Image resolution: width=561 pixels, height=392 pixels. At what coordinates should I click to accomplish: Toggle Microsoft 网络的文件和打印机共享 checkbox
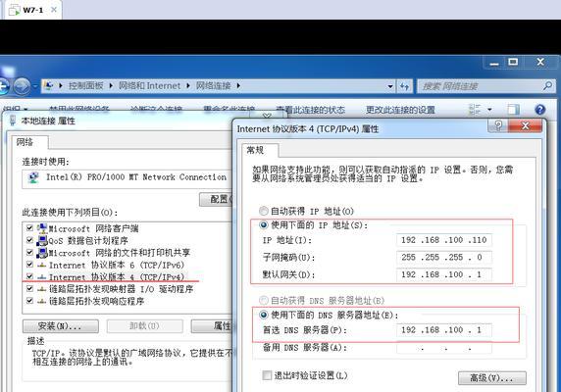click(x=29, y=252)
